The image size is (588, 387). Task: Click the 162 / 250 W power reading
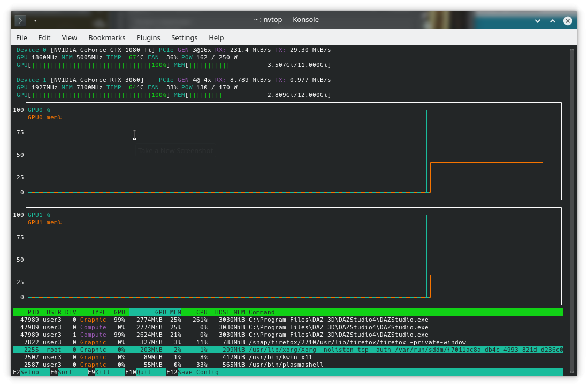pos(217,57)
